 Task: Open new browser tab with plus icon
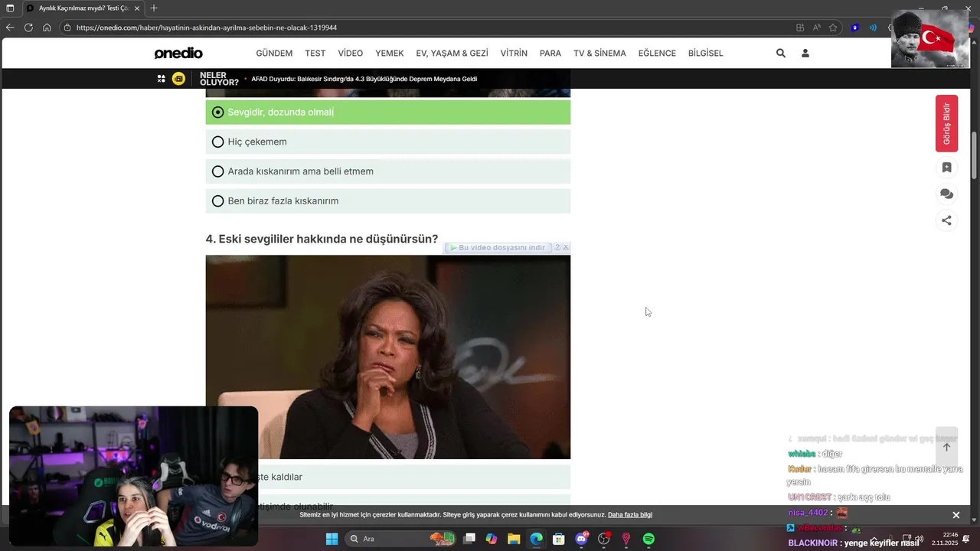(154, 8)
